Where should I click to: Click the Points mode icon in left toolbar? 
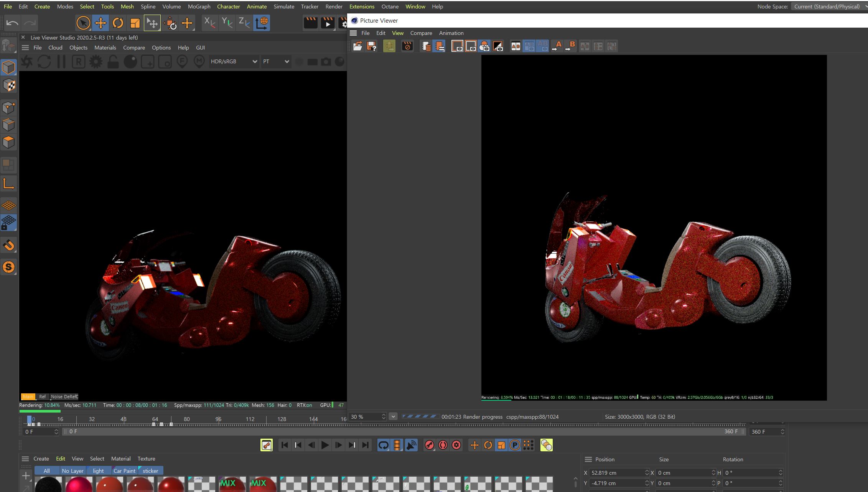tap(8, 107)
